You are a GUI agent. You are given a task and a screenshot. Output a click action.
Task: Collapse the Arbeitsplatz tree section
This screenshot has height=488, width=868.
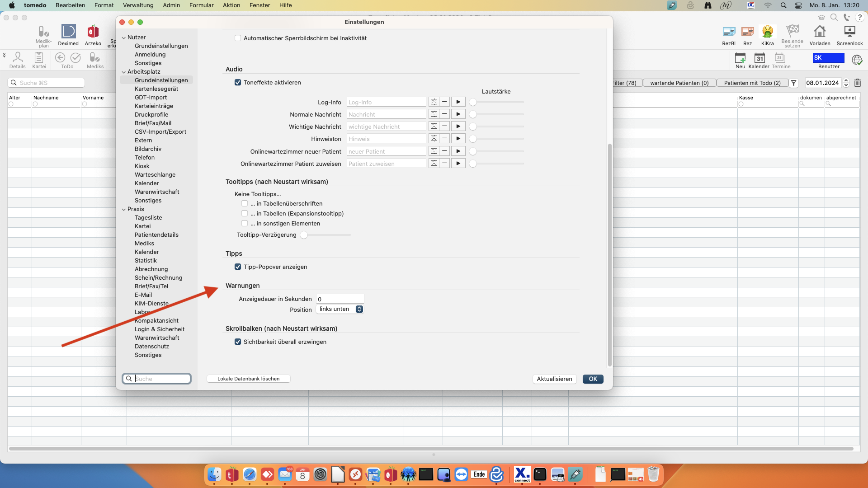click(123, 72)
